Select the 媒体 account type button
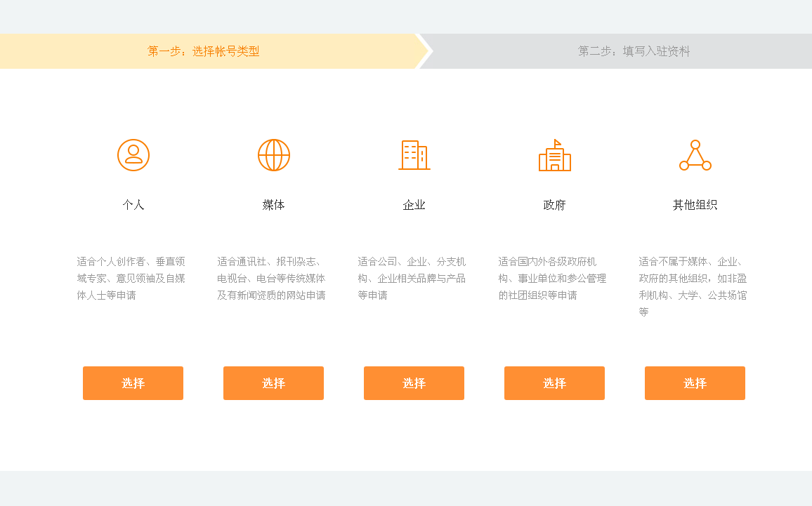 pyautogui.click(x=273, y=383)
